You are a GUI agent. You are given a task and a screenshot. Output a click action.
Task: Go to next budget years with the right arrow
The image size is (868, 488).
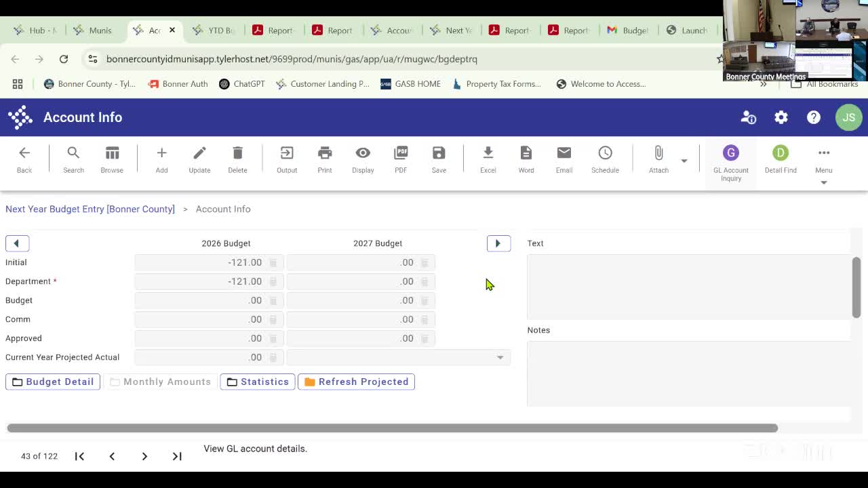click(498, 243)
